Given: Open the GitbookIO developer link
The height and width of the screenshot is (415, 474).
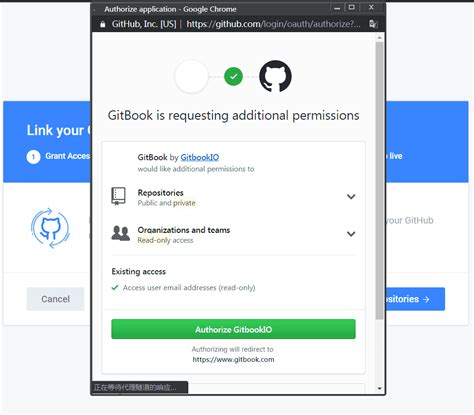Looking at the screenshot, I should click(x=200, y=157).
